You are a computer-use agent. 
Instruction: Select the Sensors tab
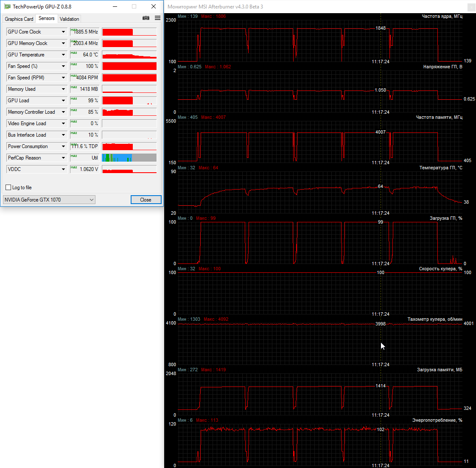[46, 19]
